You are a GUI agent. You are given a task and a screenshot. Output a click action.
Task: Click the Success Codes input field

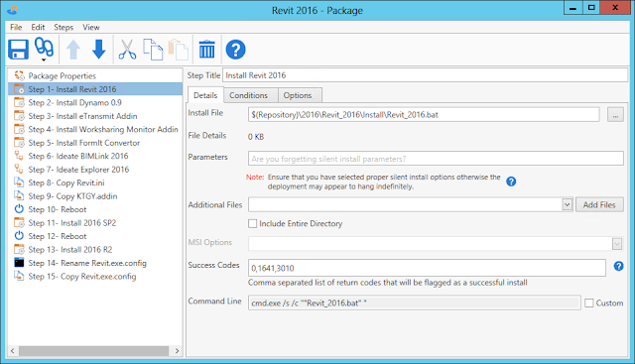coord(427,268)
